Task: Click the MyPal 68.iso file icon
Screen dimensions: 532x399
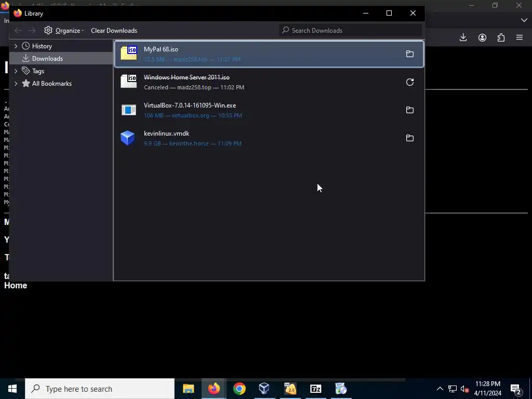Action: pyautogui.click(x=129, y=54)
